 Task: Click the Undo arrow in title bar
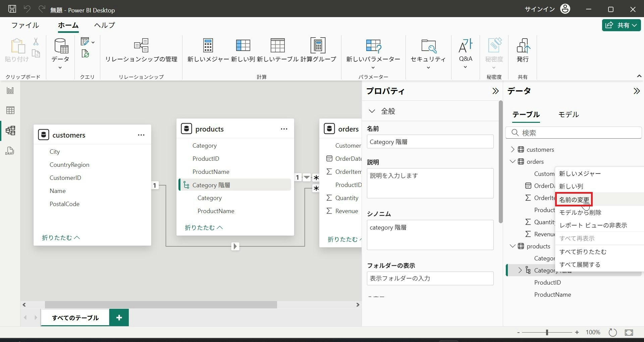click(27, 9)
